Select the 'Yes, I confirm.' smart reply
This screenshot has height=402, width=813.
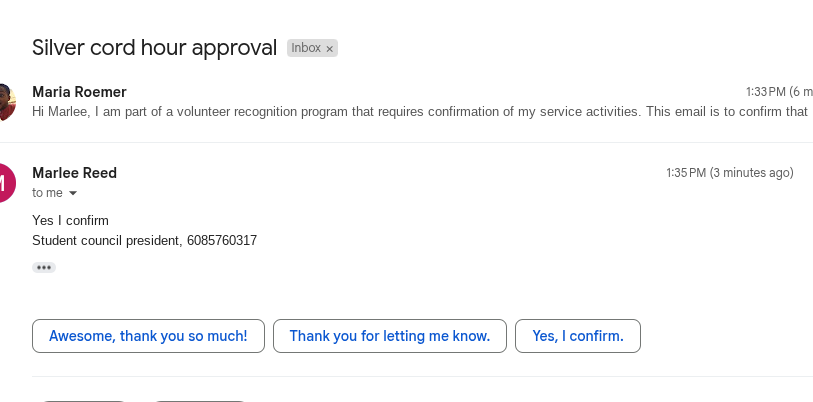pyautogui.click(x=578, y=336)
